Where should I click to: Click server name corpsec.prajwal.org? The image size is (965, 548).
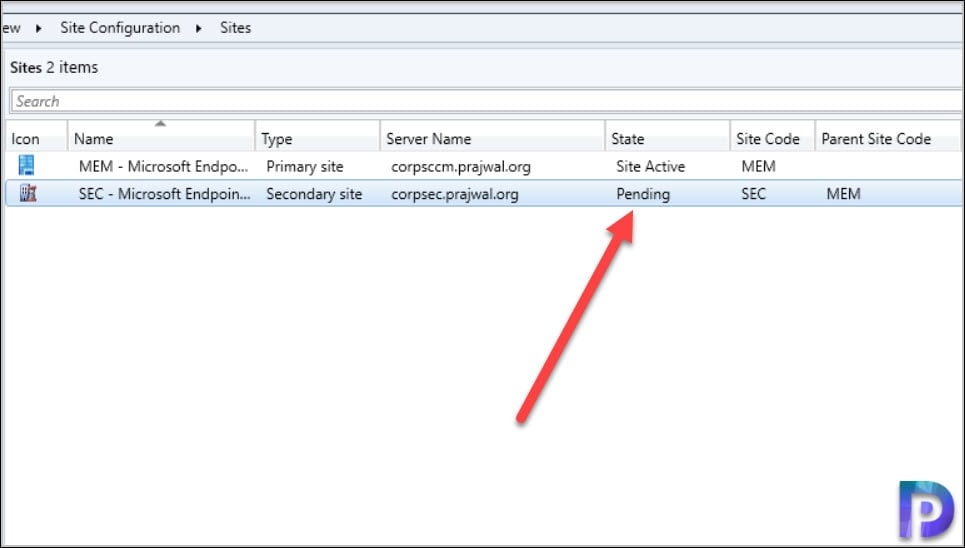click(455, 194)
